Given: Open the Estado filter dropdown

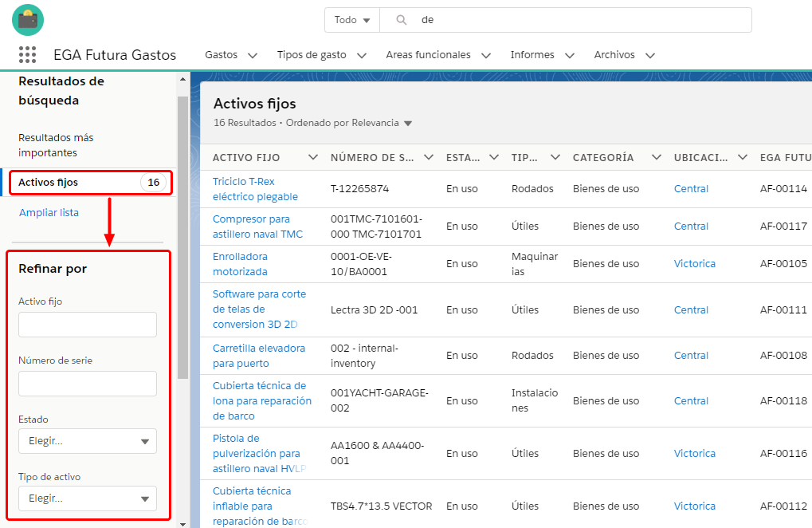Looking at the screenshot, I should click(x=88, y=441).
